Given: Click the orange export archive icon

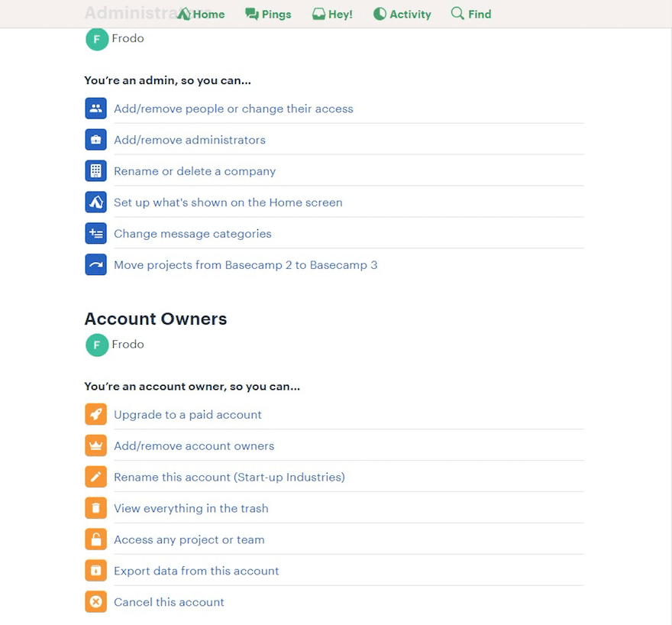Looking at the screenshot, I should 95,571.
